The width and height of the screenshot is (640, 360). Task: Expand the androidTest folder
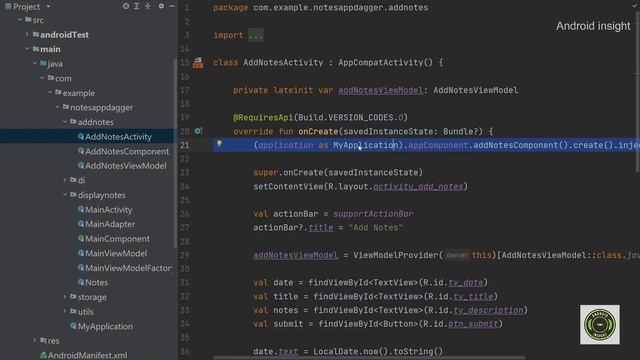[27, 34]
